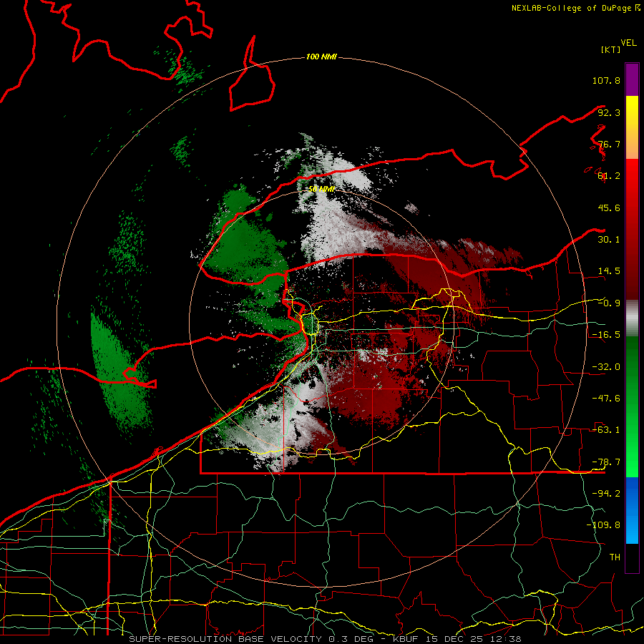Image resolution: width=644 pixels, height=644 pixels.
Task: Pick the black TH segment of the color bar
Action: click(x=632, y=557)
